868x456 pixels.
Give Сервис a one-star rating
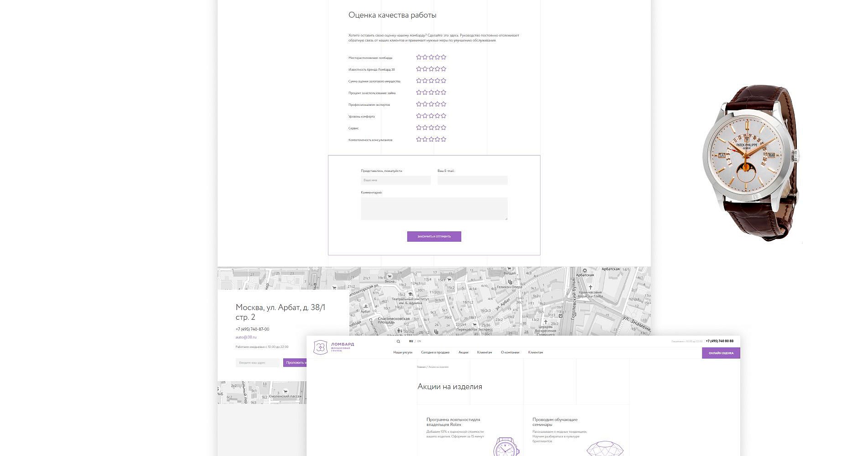(x=419, y=128)
